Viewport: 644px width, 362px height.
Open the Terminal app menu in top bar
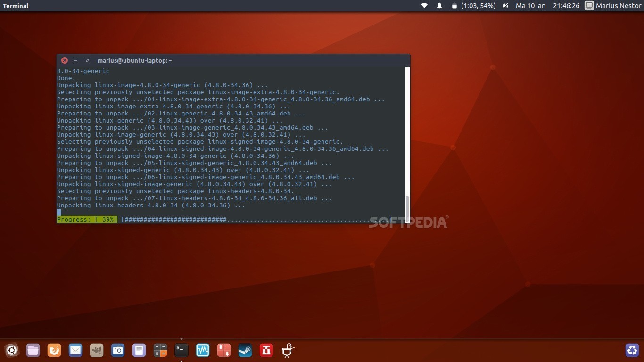coord(16,6)
